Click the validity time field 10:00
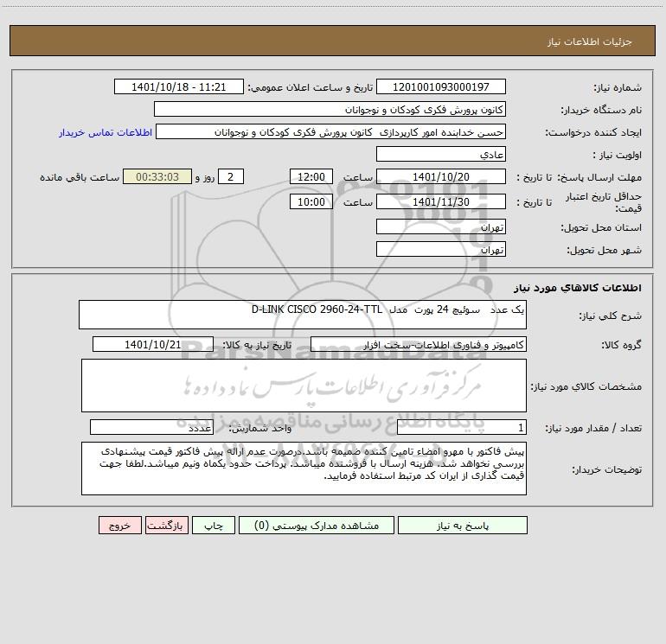Image resolution: width=666 pixels, height=644 pixels. (x=311, y=202)
